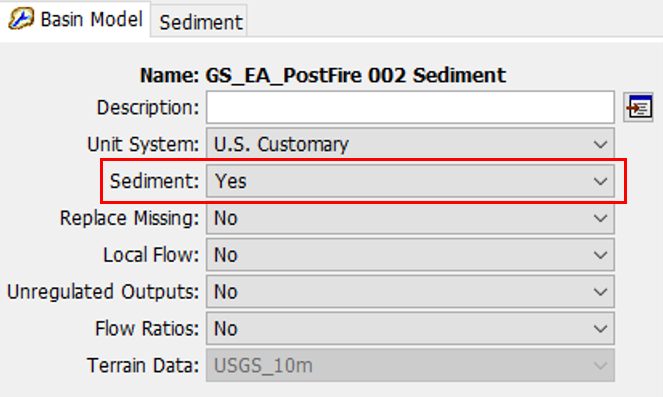Click the Local Flow chevron arrow
Viewport: 663px width, 397px height.
600,255
